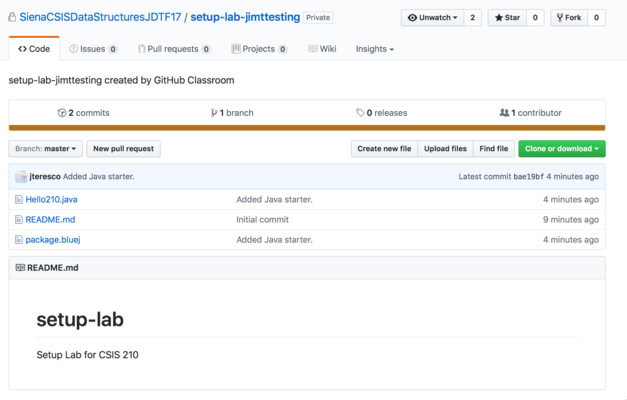
Task: Click the setup-lab heading in README
Action: click(x=80, y=319)
